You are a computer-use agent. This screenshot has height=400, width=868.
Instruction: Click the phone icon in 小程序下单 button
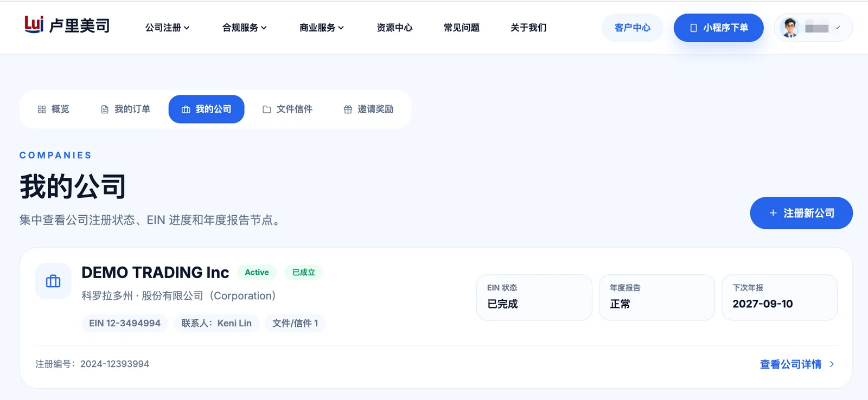click(693, 28)
